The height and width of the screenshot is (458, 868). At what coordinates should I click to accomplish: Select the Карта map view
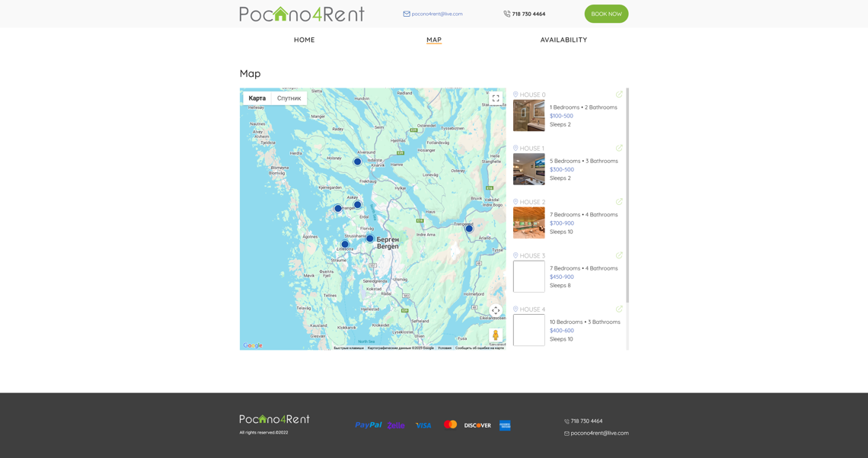click(257, 98)
